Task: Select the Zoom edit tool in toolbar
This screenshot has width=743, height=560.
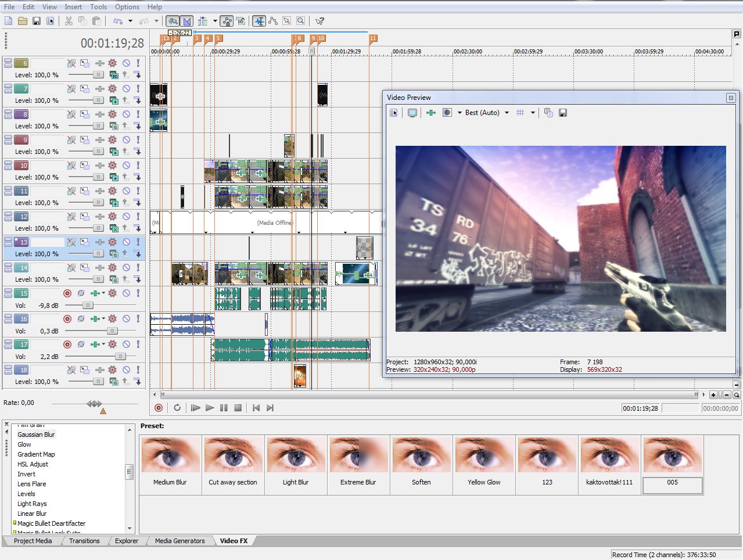Action: point(300,21)
